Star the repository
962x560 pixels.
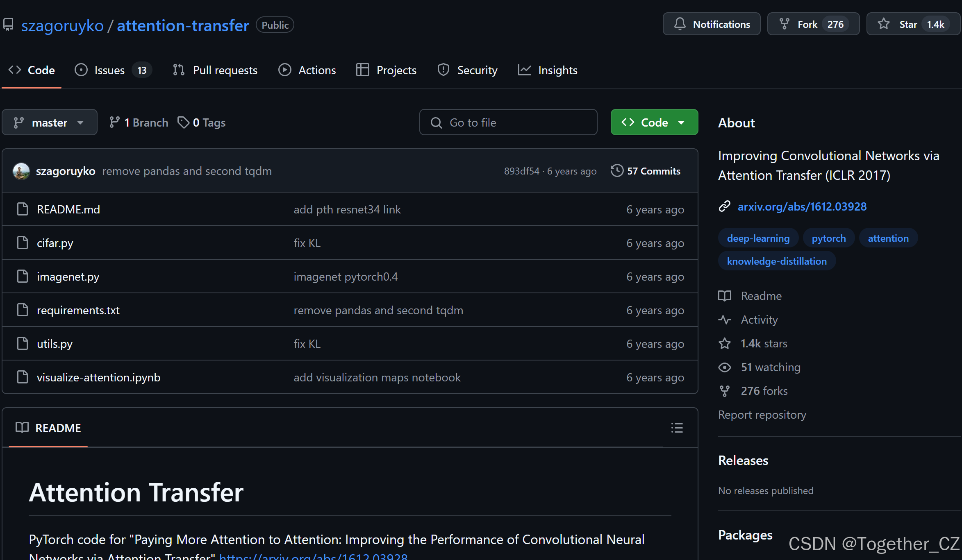click(913, 24)
